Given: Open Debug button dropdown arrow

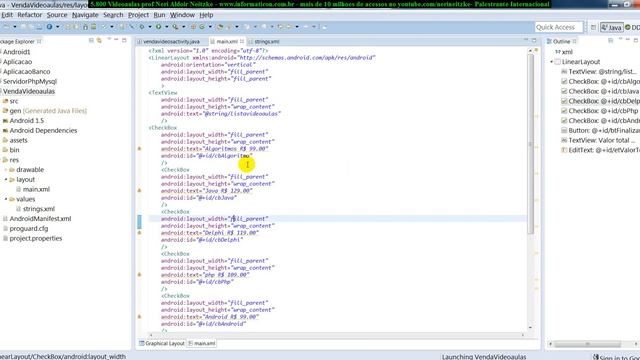Looking at the screenshot, I should 149,27.
